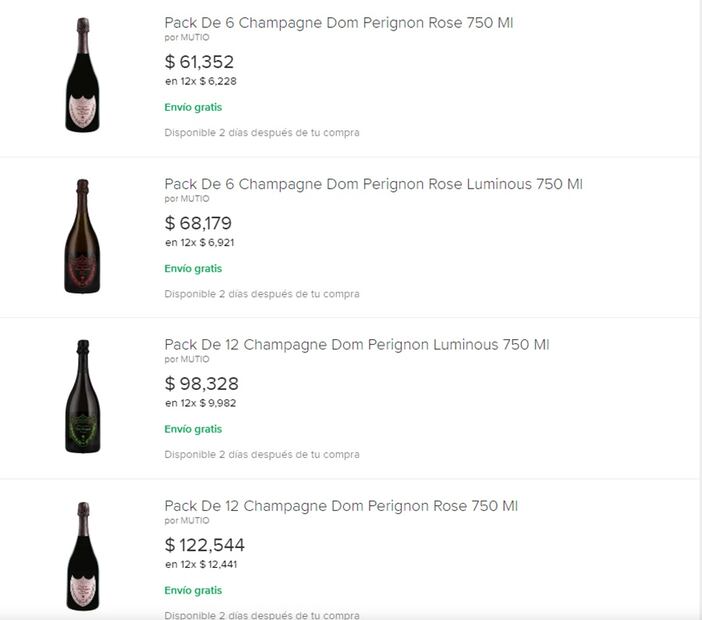Click the $ 68,179 price

coord(198,223)
